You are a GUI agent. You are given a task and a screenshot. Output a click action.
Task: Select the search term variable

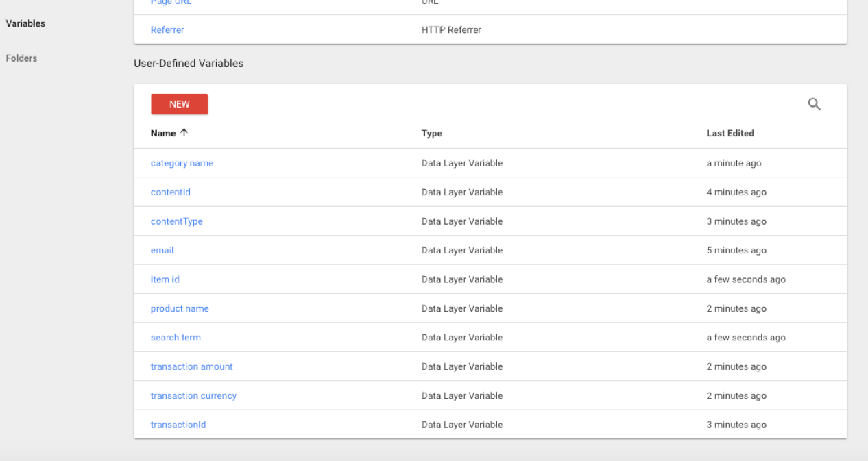click(176, 338)
